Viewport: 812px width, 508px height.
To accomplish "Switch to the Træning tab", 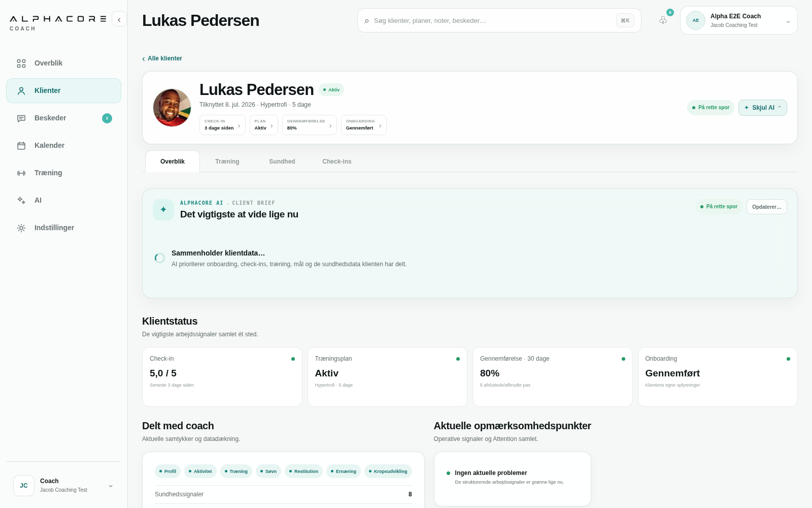I will click(x=227, y=162).
